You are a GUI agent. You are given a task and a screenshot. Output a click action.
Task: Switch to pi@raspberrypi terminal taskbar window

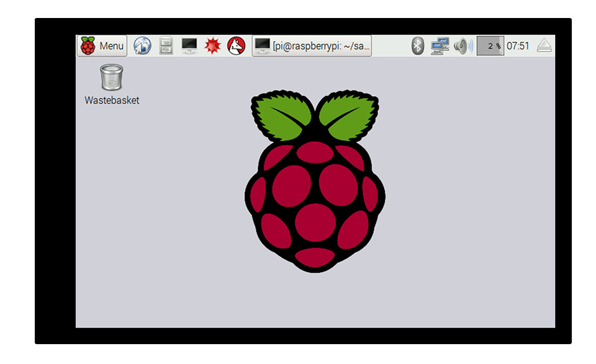[x=312, y=46]
